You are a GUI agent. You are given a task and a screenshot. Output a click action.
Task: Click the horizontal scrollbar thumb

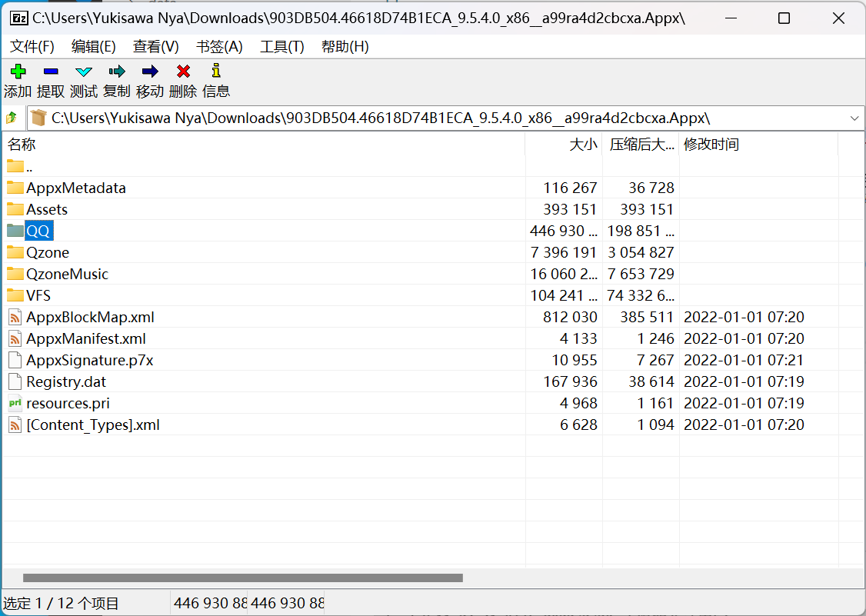[242, 578]
